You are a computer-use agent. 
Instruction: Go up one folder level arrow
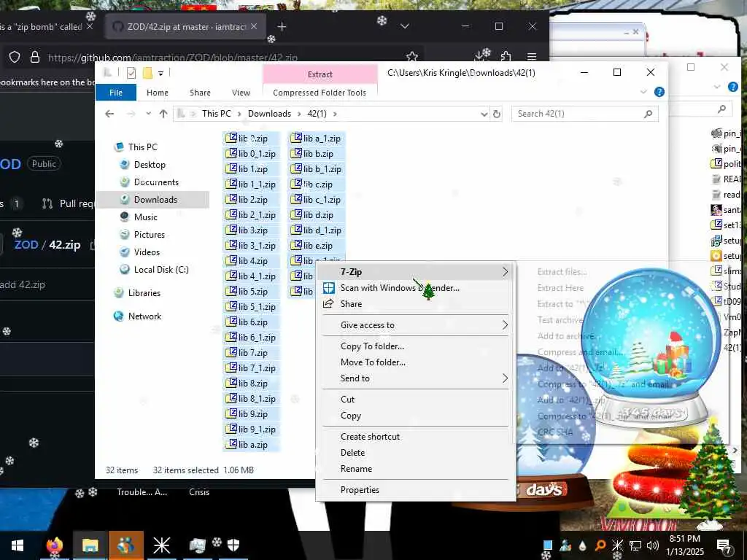coord(163,114)
